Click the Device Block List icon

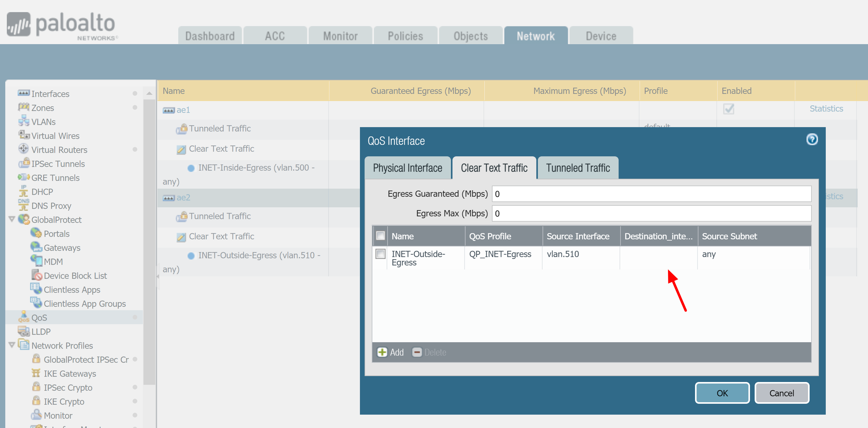tap(36, 275)
